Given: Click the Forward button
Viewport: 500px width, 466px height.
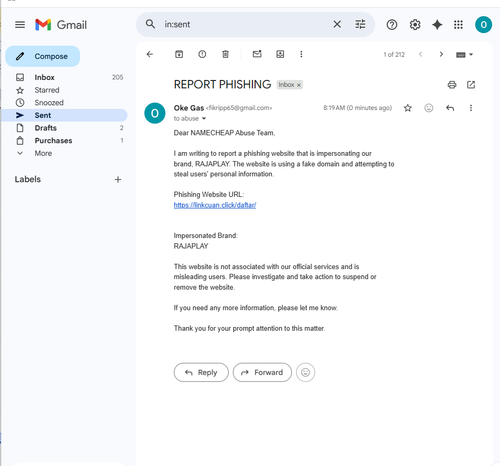Looking at the screenshot, I should click(x=262, y=372).
